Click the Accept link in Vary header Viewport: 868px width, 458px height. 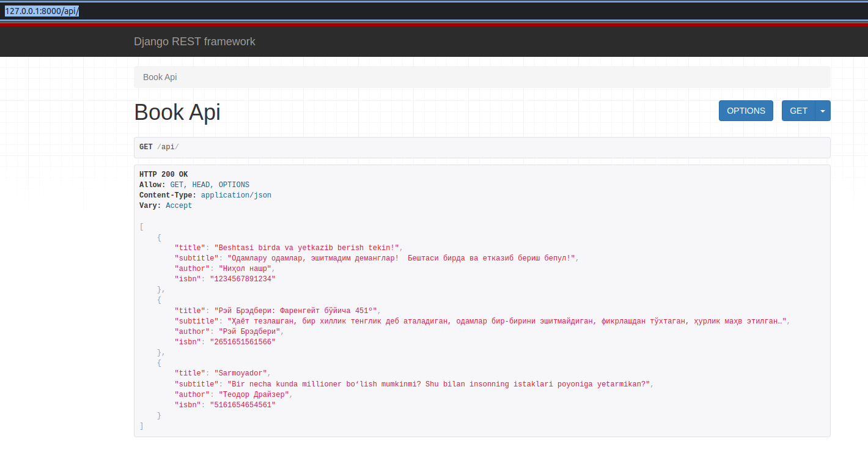[x=178, y=205]
